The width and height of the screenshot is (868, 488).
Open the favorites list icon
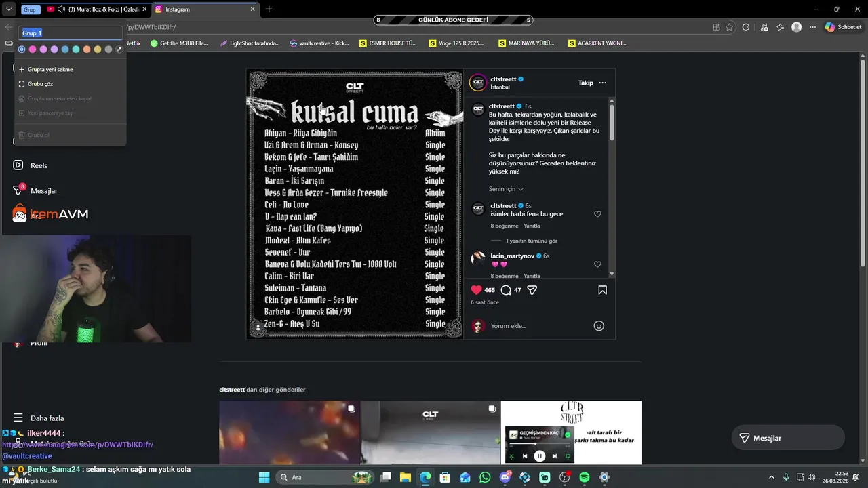click(x=781, y=27)
